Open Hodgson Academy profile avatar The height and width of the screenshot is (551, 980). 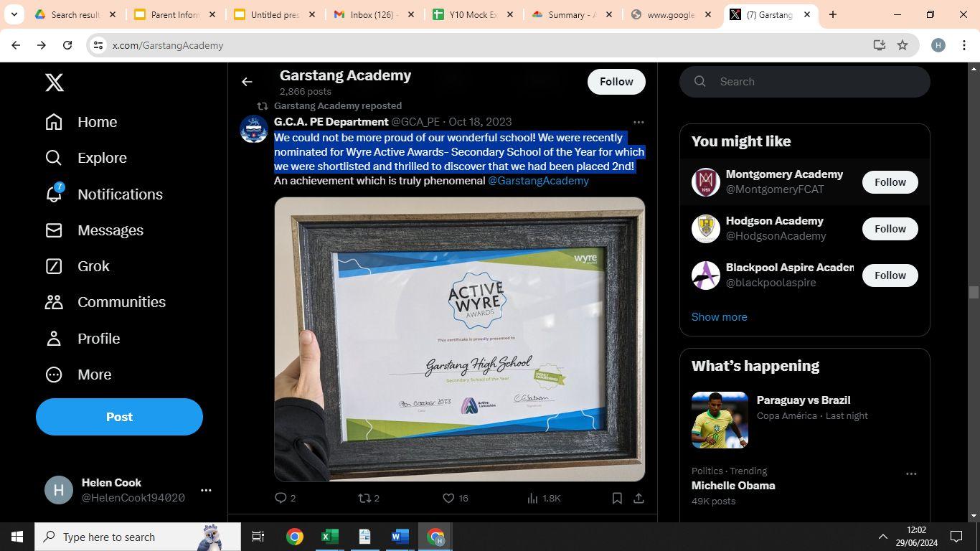click(705, 229)
